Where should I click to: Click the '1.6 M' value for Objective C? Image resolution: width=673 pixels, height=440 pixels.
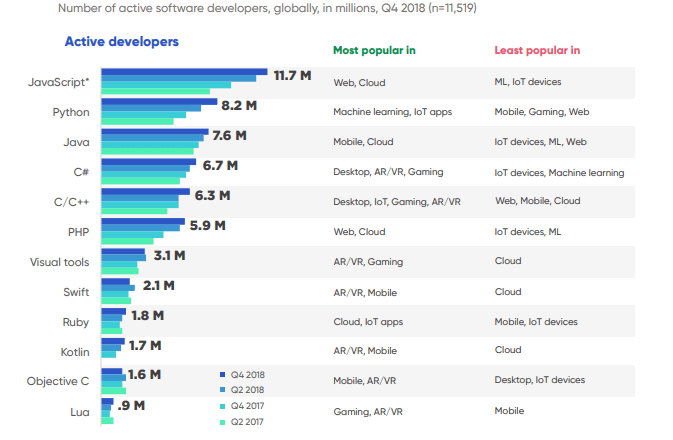click(x=145, y=375)
